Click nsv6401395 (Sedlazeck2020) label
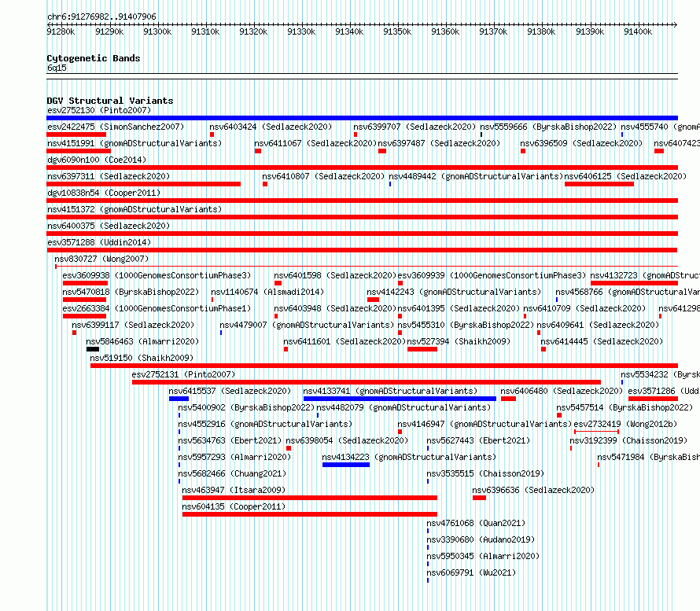This screenshot has height=611, width=700. [x=459, y=308]
